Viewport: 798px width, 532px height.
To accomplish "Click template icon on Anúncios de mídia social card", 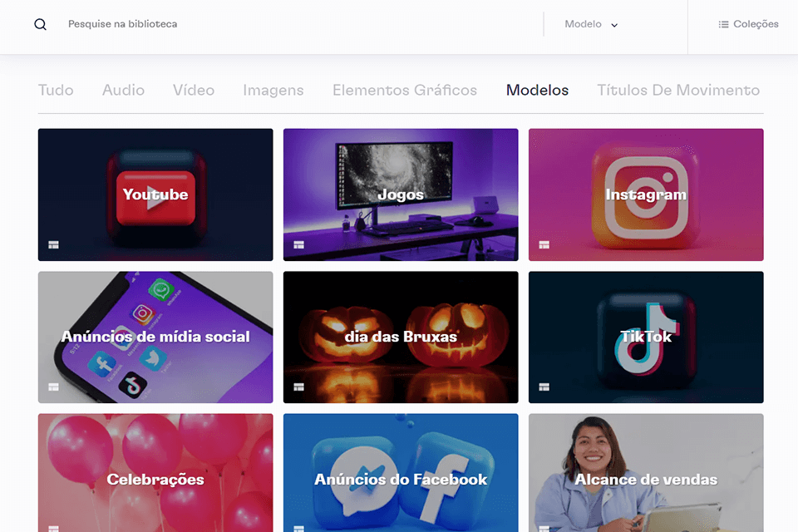I will click(x=53, y=387).
